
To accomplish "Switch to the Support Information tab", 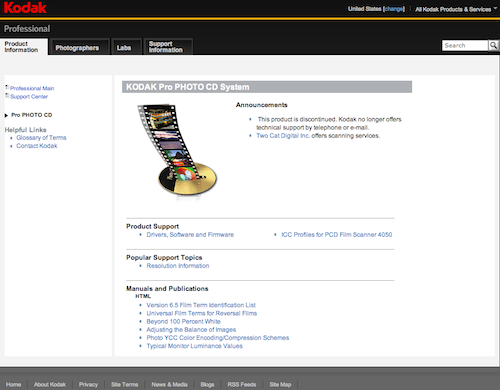I will pyautogui.click(x=168, y=47).
